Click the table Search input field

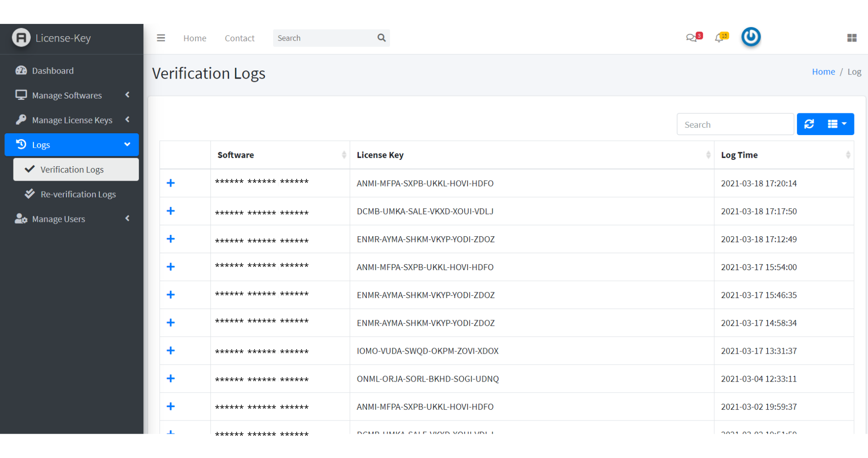[x=735, y=125]
